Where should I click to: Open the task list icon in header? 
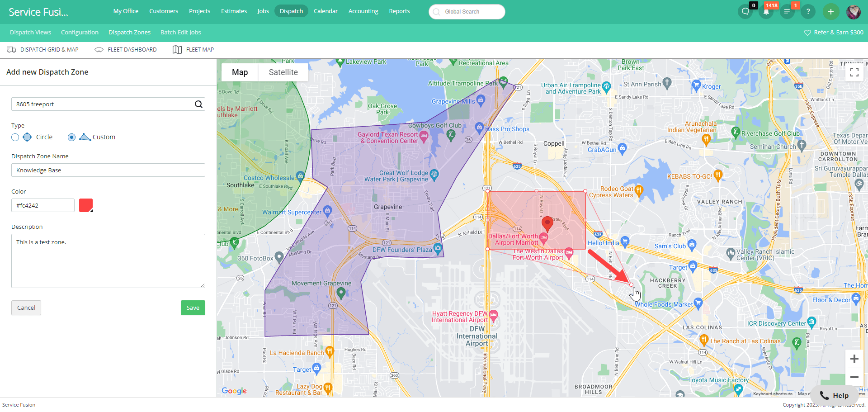[x=787, y=12]
